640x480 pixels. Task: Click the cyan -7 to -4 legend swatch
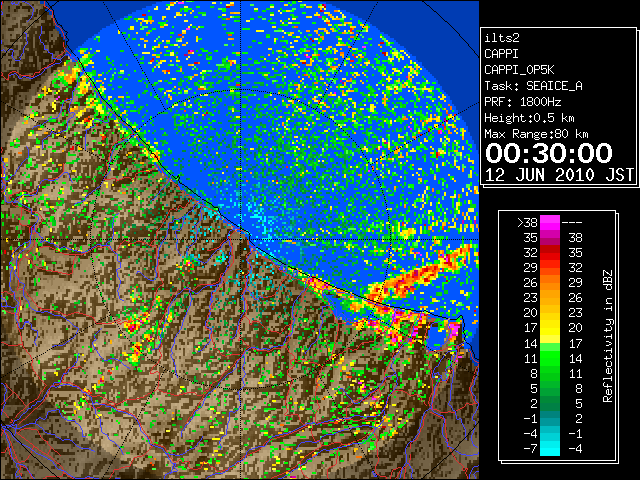[550, 449]
